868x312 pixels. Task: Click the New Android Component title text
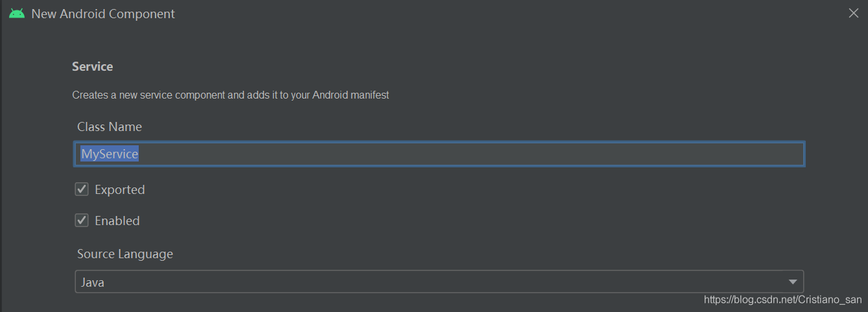103,14
